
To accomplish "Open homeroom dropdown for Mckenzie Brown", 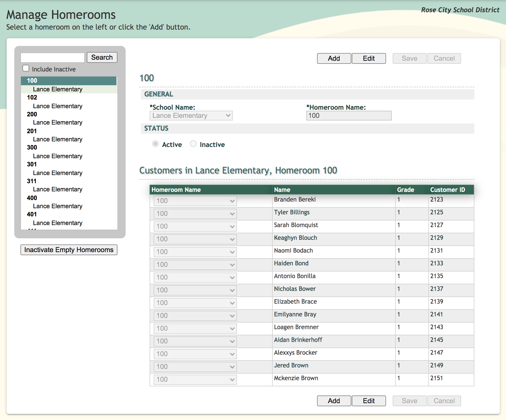I will coord(195,379).
